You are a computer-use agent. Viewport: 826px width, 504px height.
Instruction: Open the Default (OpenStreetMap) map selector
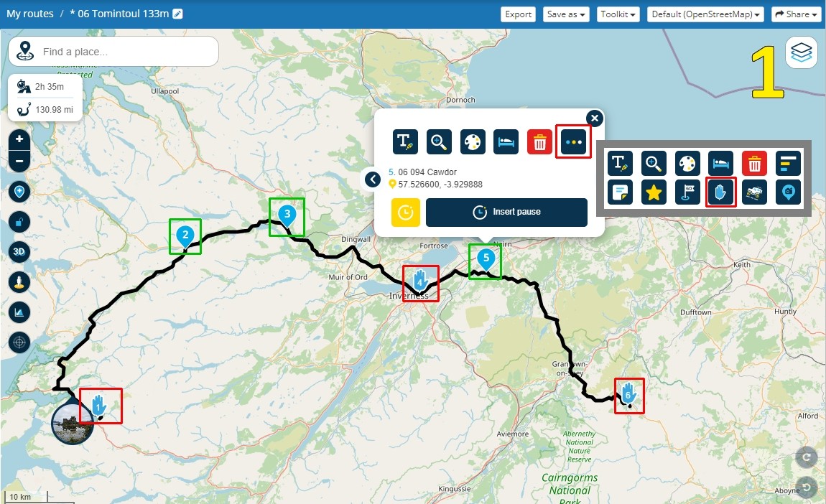(705, 14)
